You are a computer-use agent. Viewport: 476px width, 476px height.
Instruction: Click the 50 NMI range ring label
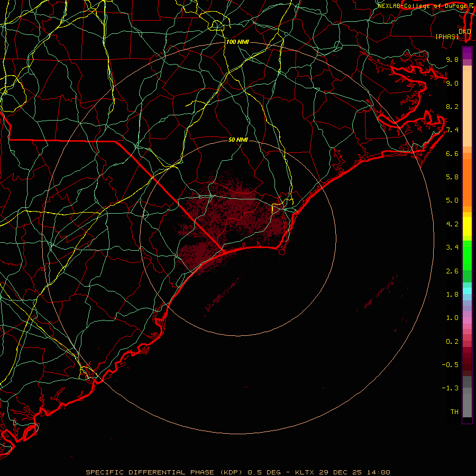pyautogui.click(x=238, y=140)
